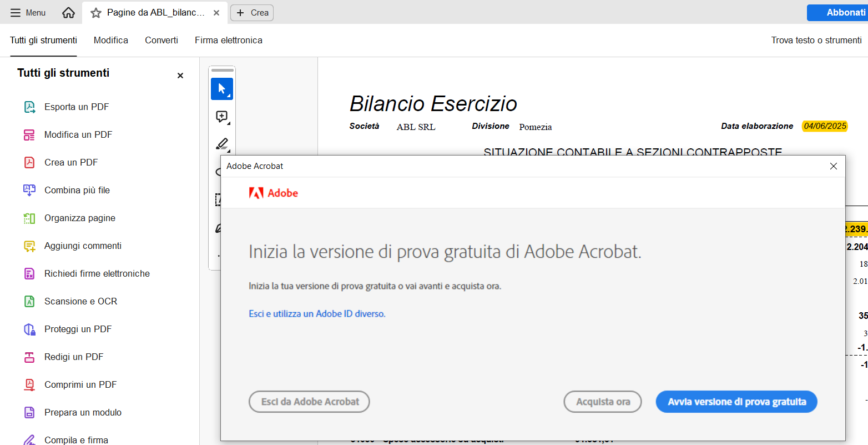Image resolution: width=868 pixels, height=445 pixels.
Task: Star the current document tab
Action: coord(96,13)
